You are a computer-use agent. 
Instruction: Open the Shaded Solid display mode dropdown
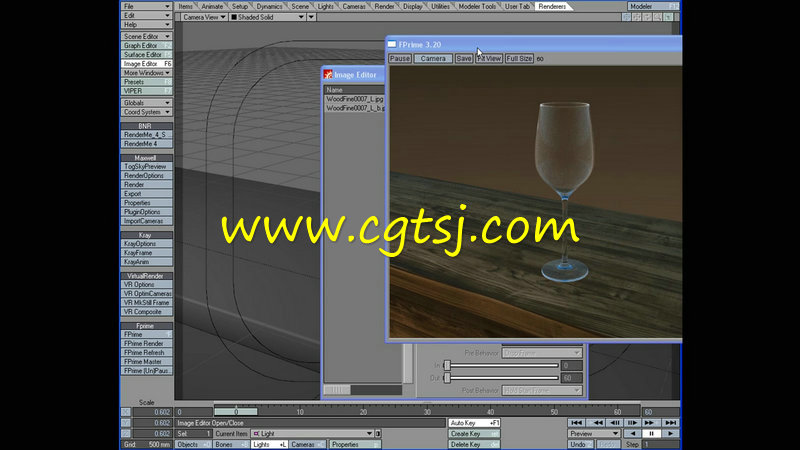click(x=267, y=17)
